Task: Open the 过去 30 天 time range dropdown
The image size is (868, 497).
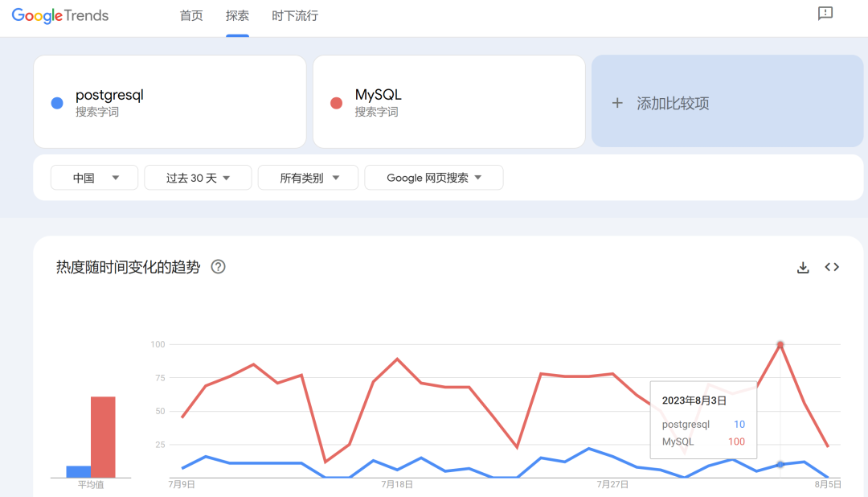Action: click(x=198, y=178)
